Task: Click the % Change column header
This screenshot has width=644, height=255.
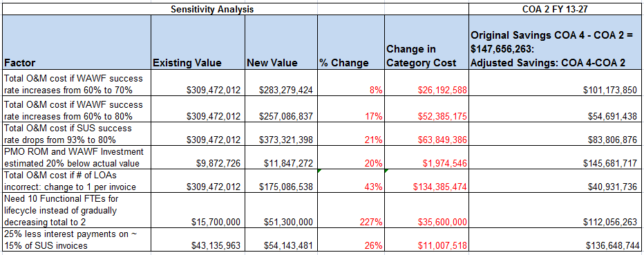Action: [351, 43]
